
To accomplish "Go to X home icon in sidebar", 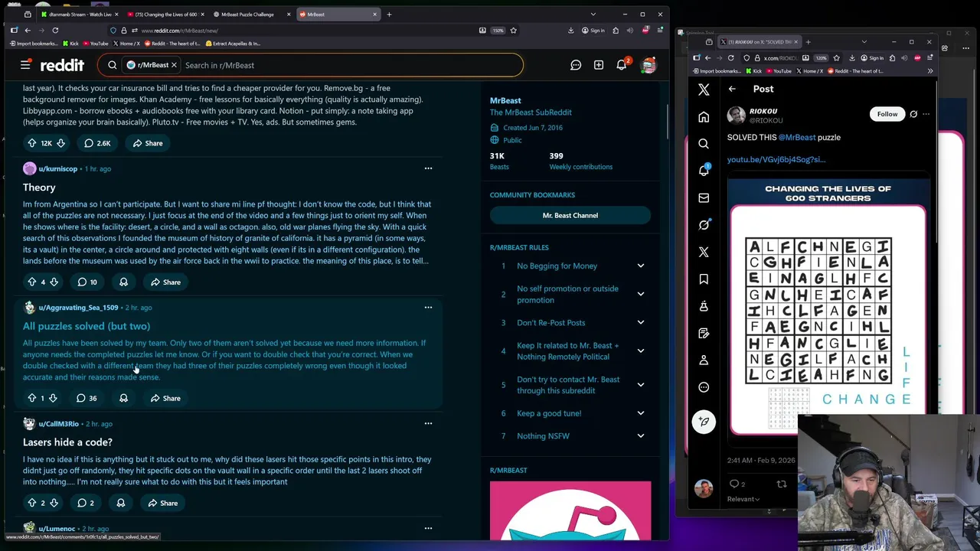I will tap(704, 117).
